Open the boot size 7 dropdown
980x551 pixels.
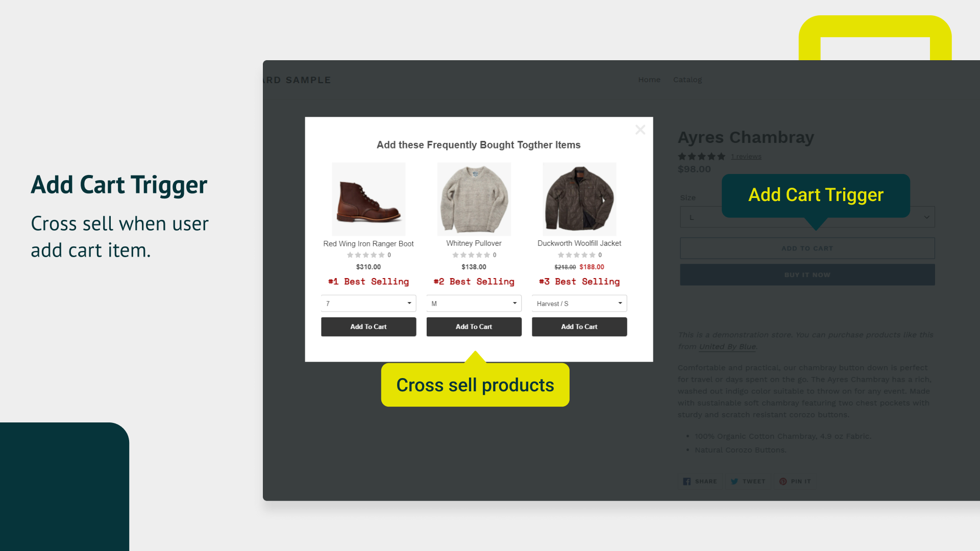pyautogui.click(x=369, y=303)
